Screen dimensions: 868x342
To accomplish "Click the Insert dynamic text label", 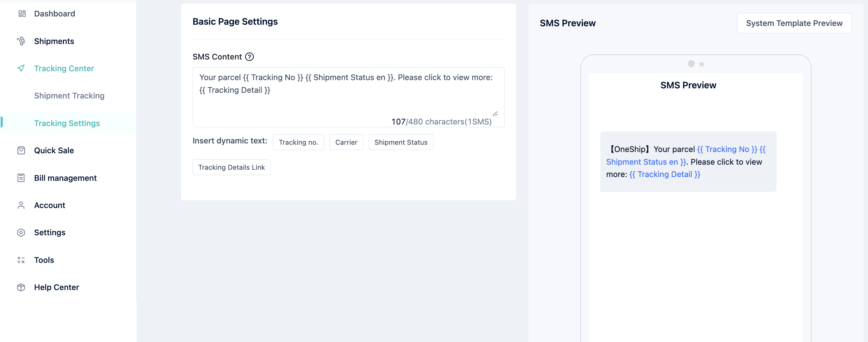I will pos(230,141).
